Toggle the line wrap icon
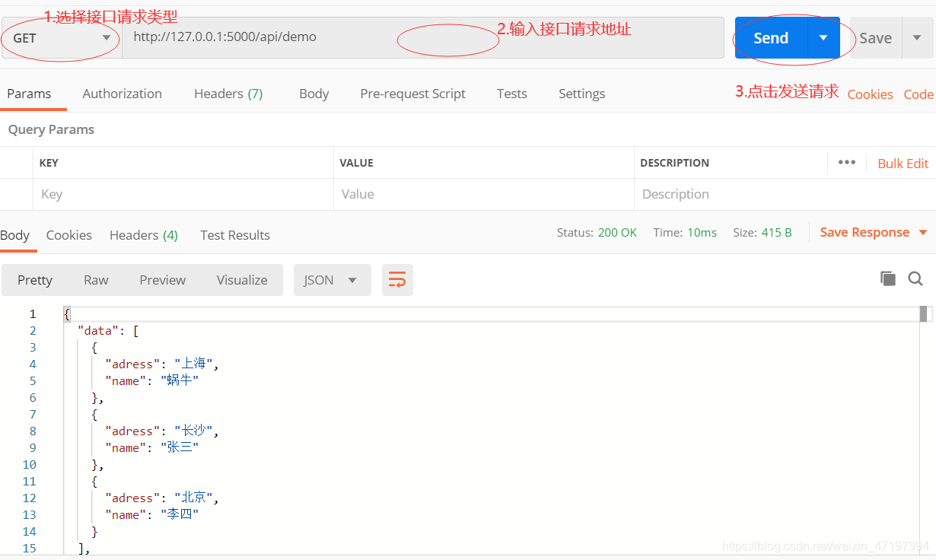This screenshot has width=936, height=560. tap(397, 280)
